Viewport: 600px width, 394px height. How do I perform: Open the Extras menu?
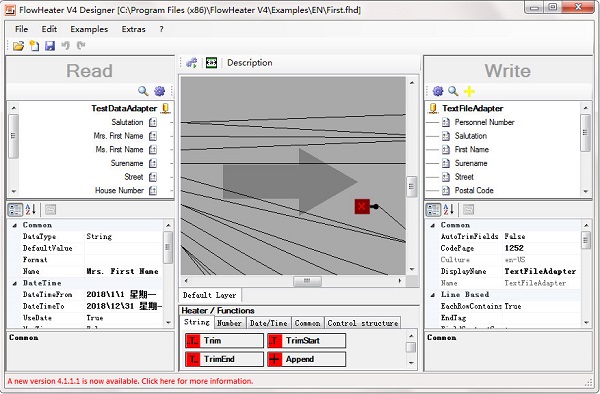(133, 29)
